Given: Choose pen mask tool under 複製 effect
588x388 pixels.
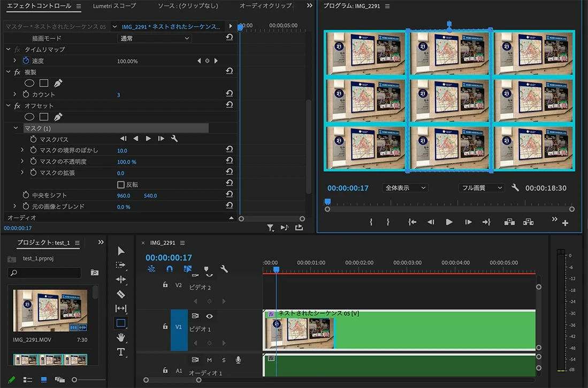Looking at the screenshot, I should click(x=58, y=83).
